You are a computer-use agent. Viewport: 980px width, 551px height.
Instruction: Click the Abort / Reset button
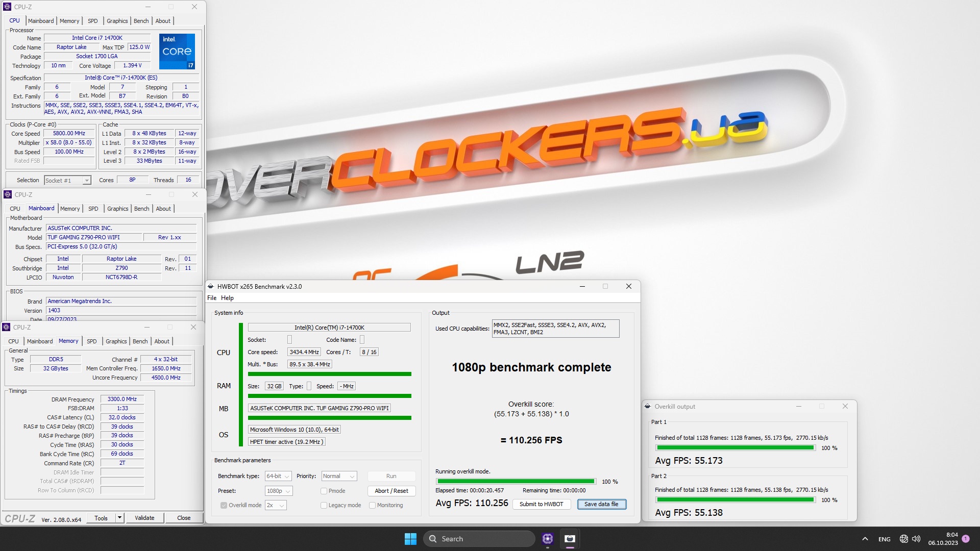[x=391, y=491]
